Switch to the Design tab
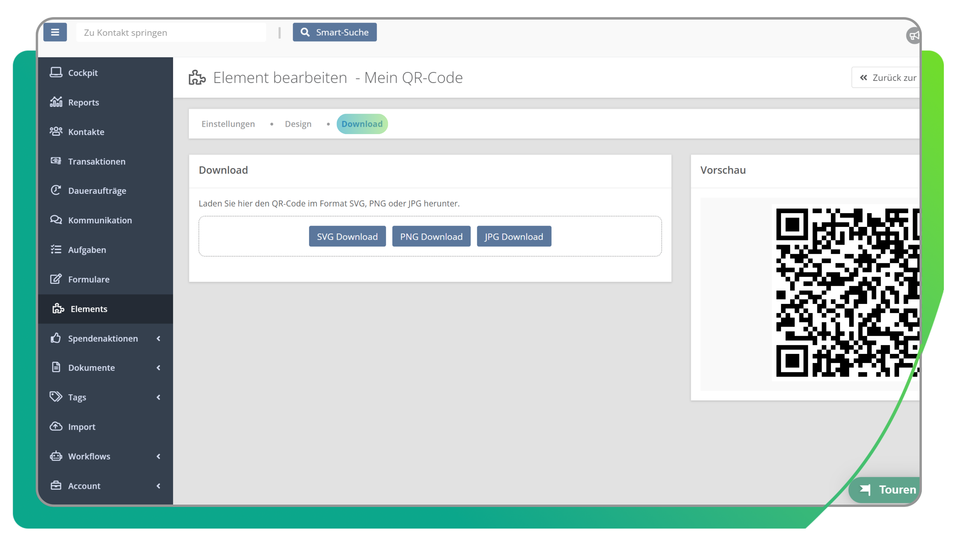This screenshot has height=551, width=980. 298,124
